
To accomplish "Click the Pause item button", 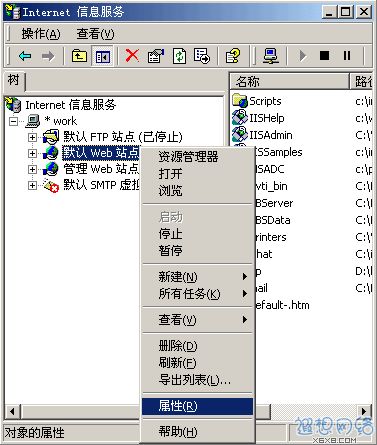I will tap(347, 56).
